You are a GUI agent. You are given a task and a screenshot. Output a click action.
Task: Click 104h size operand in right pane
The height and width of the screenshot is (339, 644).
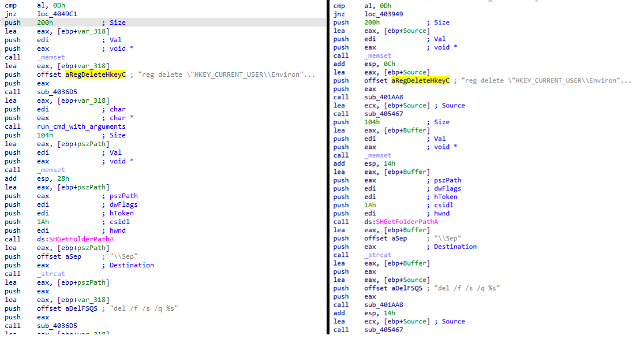click(x=372, y=122)
